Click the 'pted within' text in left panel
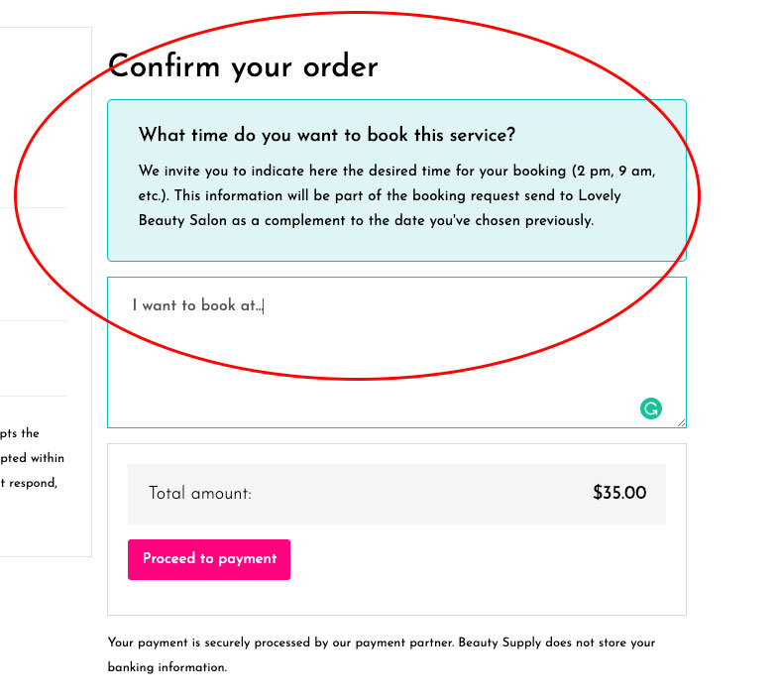Screen dimensions: 777x700 [32, 458]
